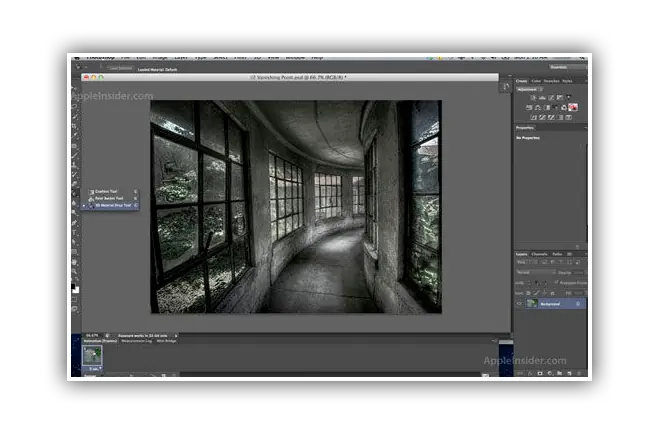Click the zoom percentage field in status bar
This screenshot has width=656, height=434.
(x=91, y=334)
